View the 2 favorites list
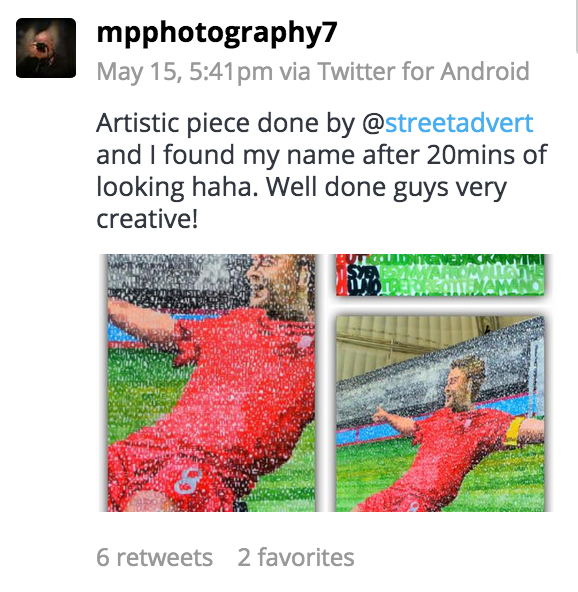 [296, 558]
